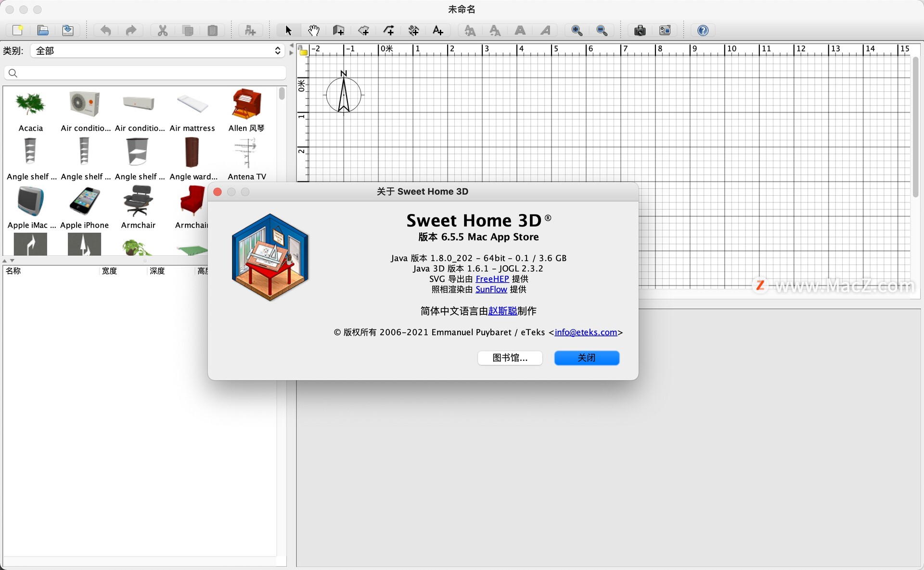
Task: Sort furniture list by 宽度 column
Action: click(x=123, y=271)
